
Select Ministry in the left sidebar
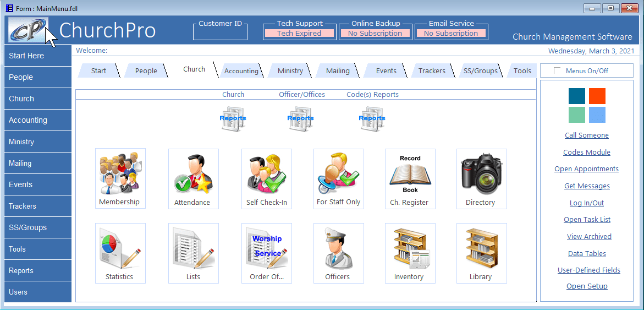[38, 142]
